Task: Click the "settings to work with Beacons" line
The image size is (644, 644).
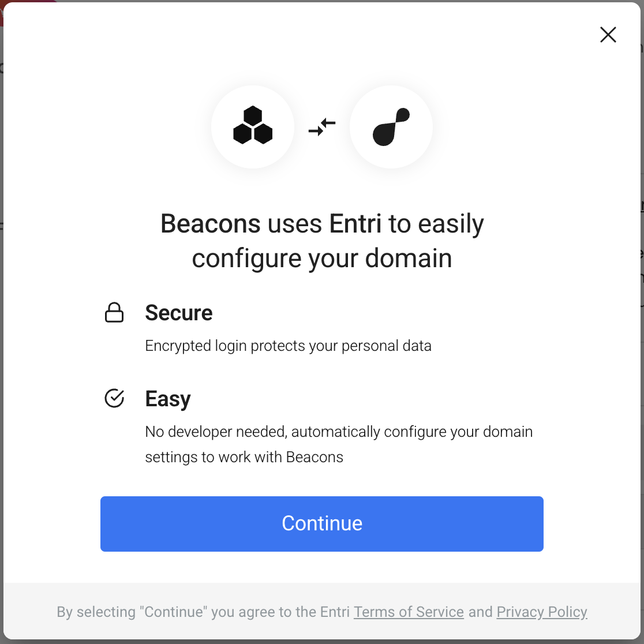Action: (244, 457)
